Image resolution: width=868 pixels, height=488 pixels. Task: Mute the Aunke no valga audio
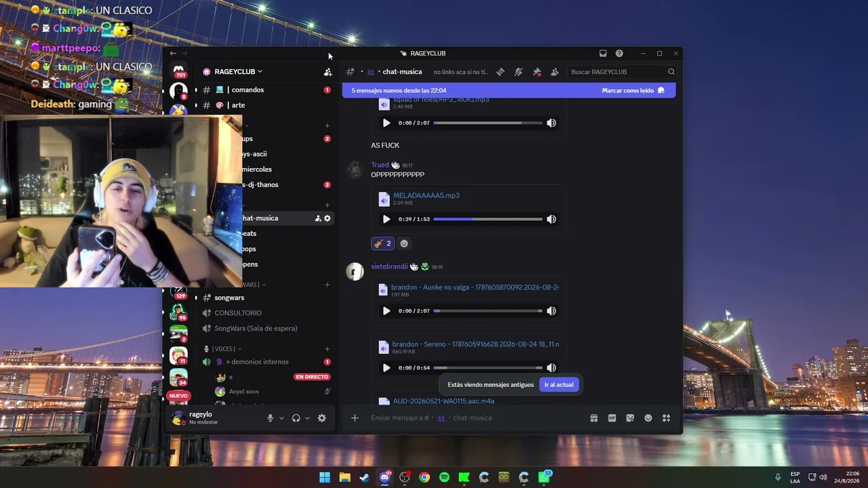(x=551, y=311)
